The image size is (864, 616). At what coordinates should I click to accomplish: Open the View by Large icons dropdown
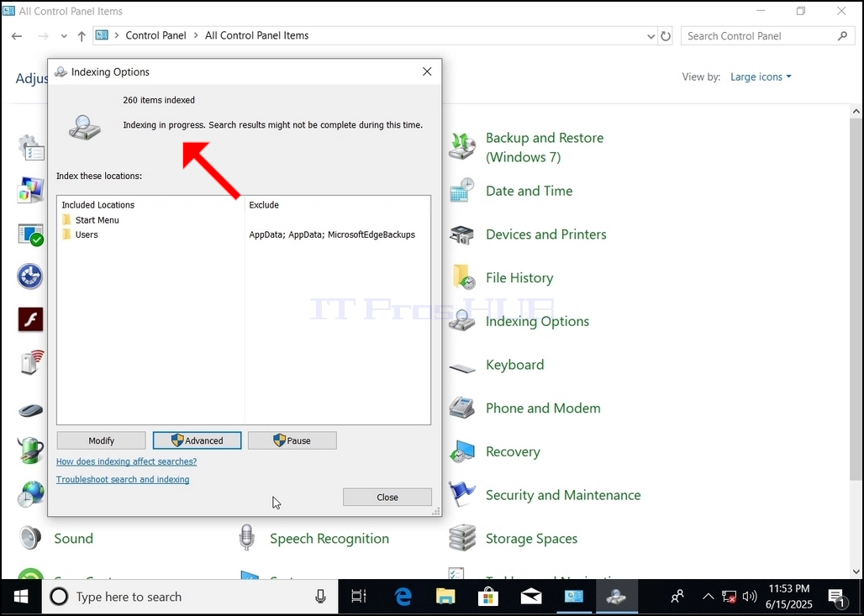(761, 77)
